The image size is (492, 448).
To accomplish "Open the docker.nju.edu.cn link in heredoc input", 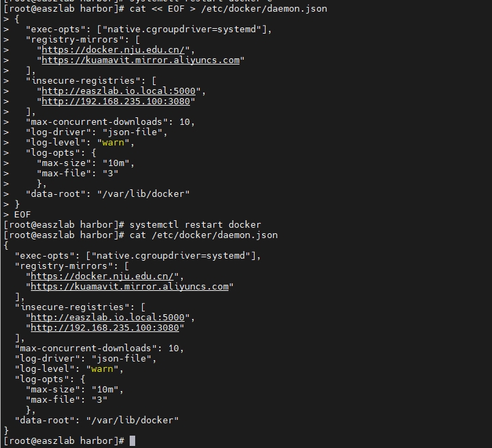I will coord(118,50).
